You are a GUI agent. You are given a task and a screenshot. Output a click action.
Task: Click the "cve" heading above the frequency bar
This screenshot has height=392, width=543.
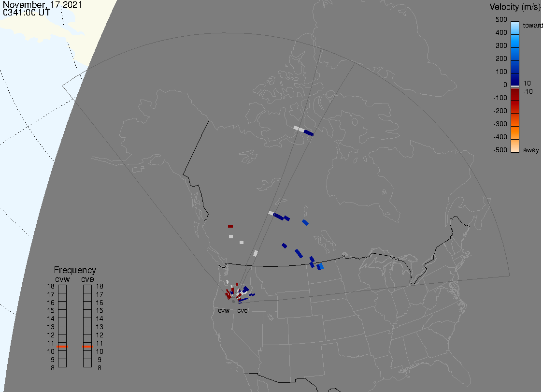point(87,279)
